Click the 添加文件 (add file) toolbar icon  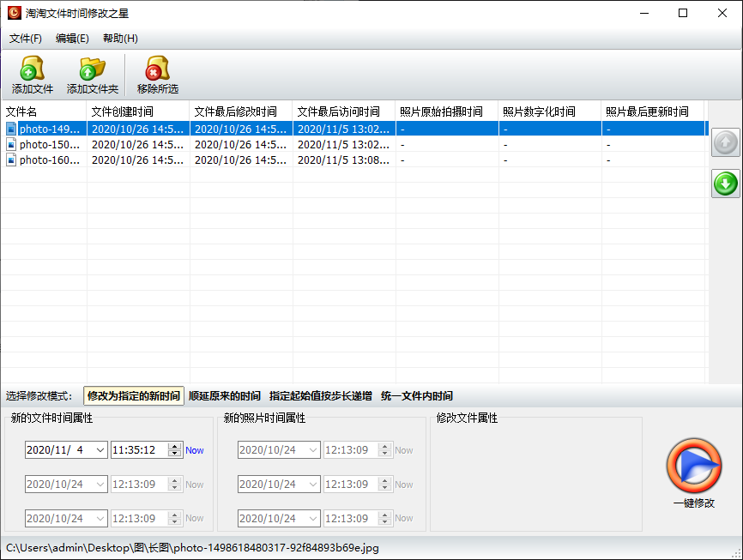tap(33, 75)
